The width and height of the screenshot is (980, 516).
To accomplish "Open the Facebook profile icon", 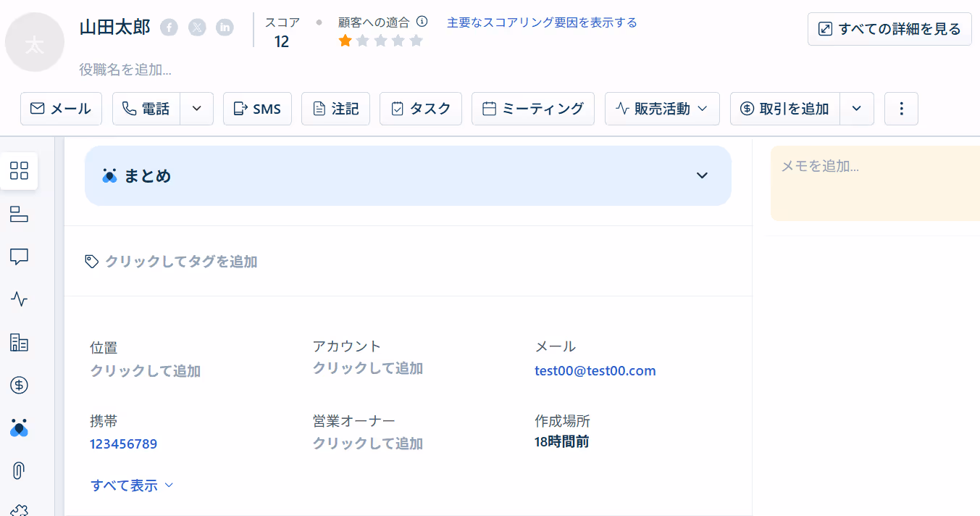I will 169,28.
